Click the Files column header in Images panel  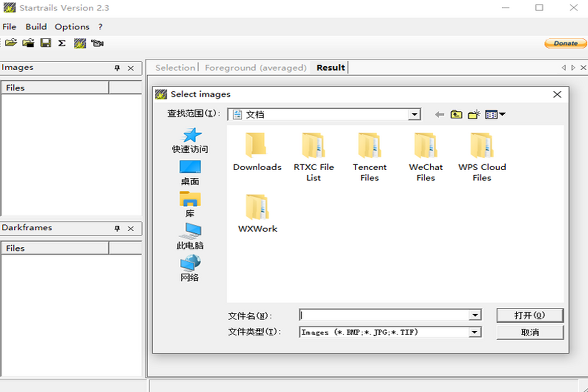point(54,88)
